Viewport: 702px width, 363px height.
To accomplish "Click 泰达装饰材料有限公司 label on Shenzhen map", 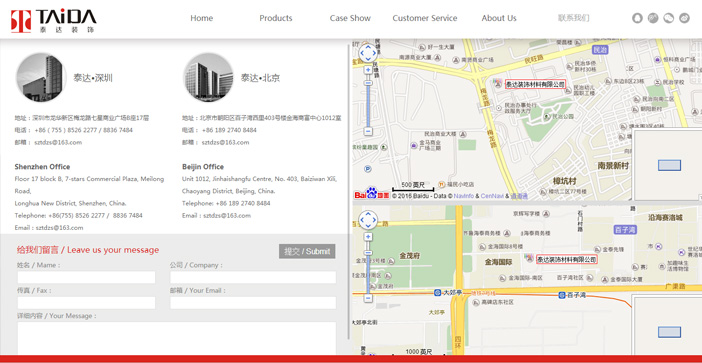I will click(x=535, y=84).
